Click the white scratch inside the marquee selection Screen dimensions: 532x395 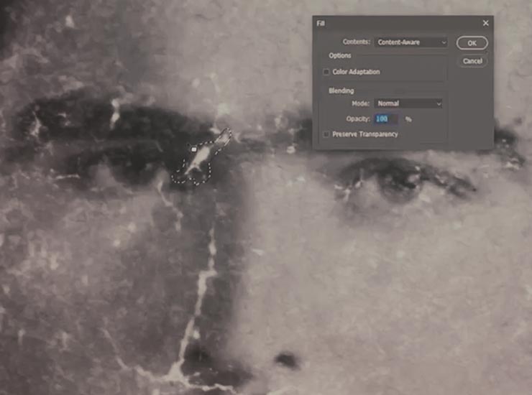point(203,157)
